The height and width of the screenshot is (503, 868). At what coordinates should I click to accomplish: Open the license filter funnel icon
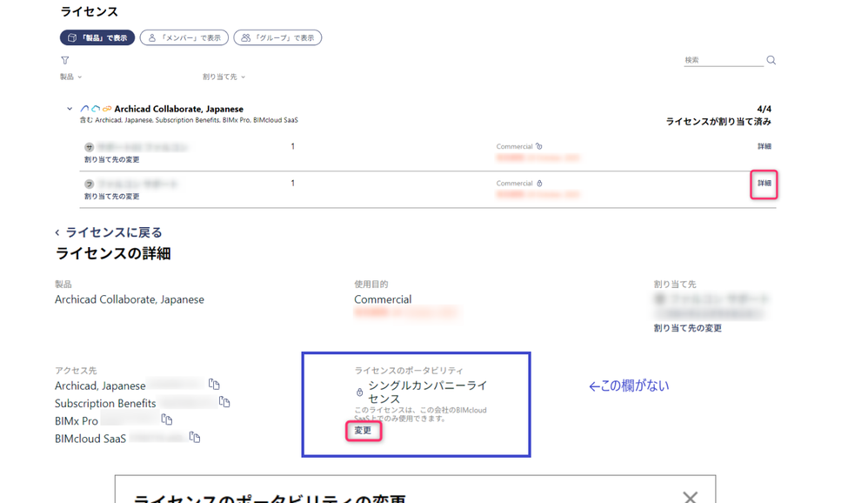point(64,60)
